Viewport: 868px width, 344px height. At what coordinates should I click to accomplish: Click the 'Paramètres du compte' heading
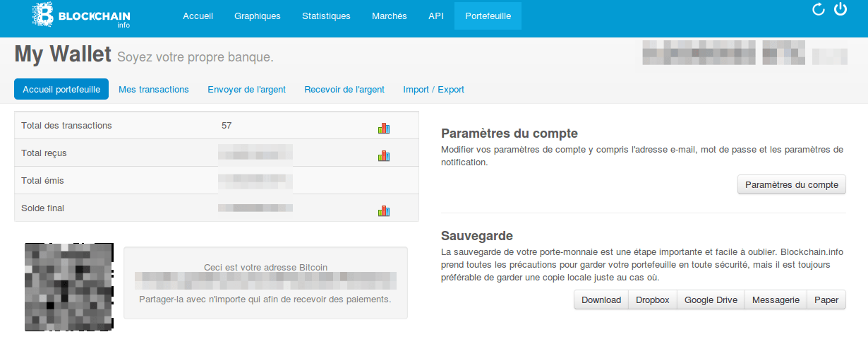coord(510,133)
